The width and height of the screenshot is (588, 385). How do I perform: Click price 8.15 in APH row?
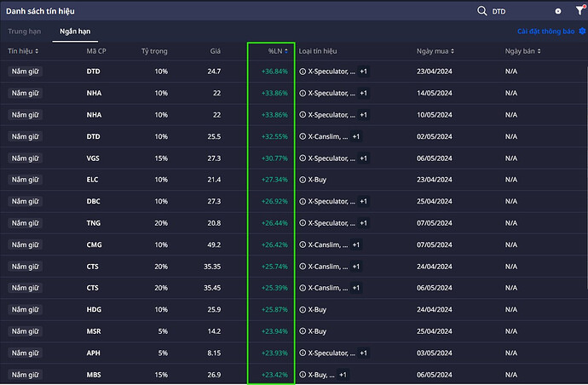coord(214,353)
